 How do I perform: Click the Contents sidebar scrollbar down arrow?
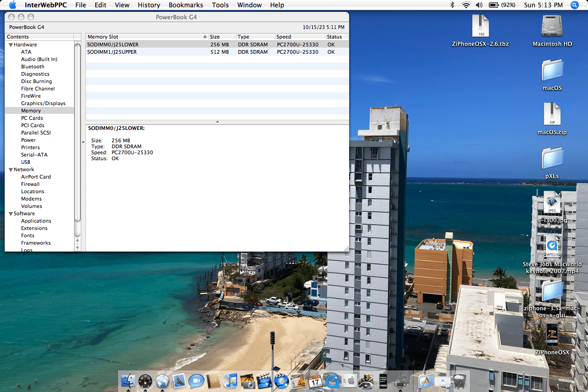[x=77, y=247]
